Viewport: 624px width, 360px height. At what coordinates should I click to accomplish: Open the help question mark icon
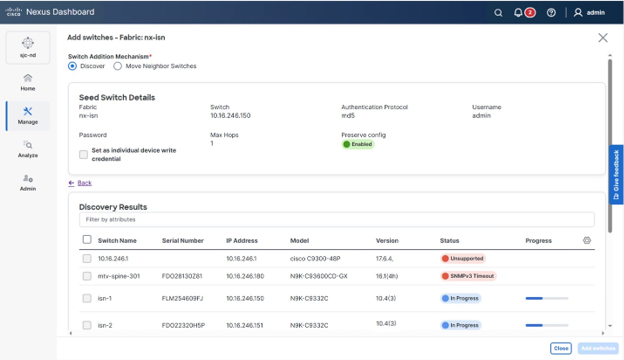click(x=551, y=13)
